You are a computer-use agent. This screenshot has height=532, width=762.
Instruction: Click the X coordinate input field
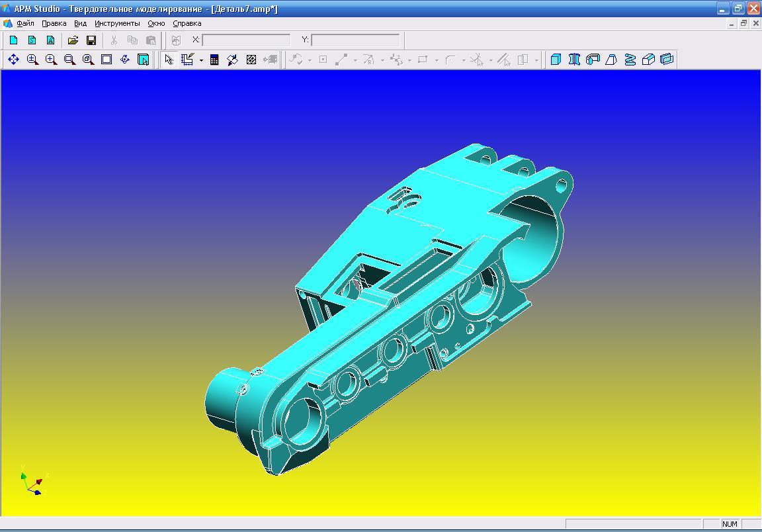point(246,40)
